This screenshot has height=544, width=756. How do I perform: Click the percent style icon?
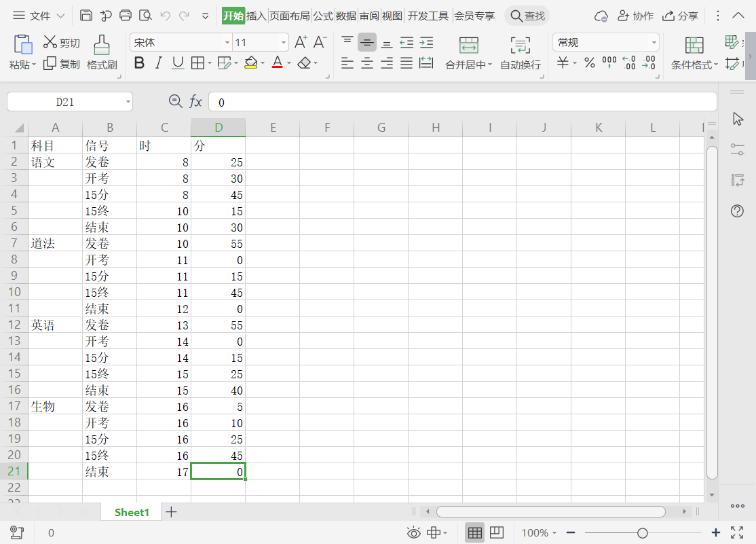pos(590,63)
